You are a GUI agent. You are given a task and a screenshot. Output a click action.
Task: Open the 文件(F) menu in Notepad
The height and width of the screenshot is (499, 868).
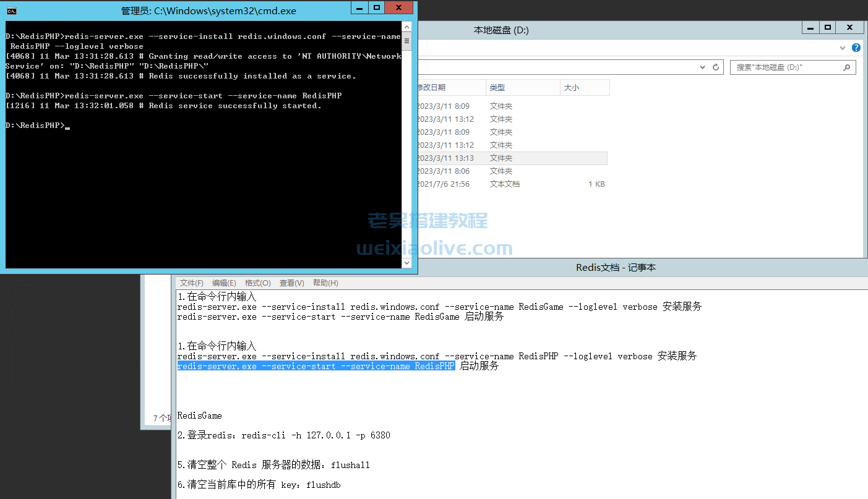point(191,283)
